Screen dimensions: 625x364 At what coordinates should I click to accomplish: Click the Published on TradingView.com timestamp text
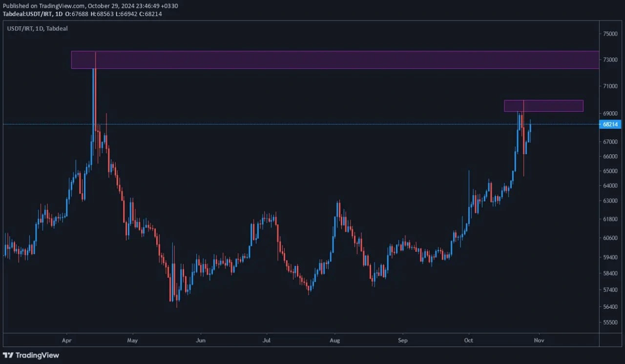[x=90, y=5]
